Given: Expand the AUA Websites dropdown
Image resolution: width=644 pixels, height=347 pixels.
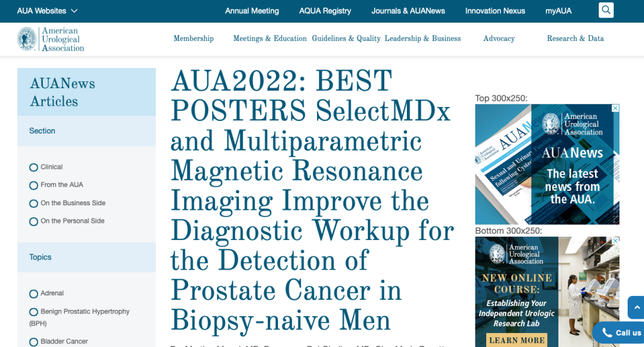Looking at the screenshot, I should tap(47, 11).
